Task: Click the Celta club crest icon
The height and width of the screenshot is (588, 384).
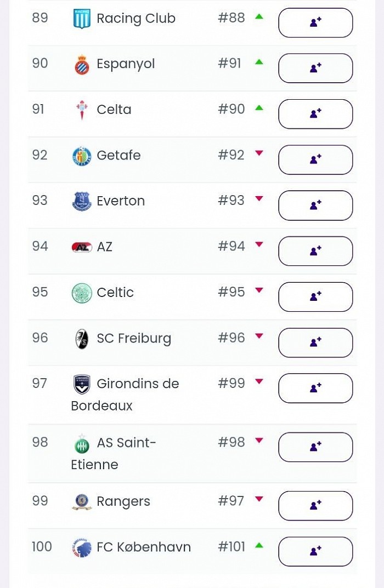Action: tap(81, 110)
